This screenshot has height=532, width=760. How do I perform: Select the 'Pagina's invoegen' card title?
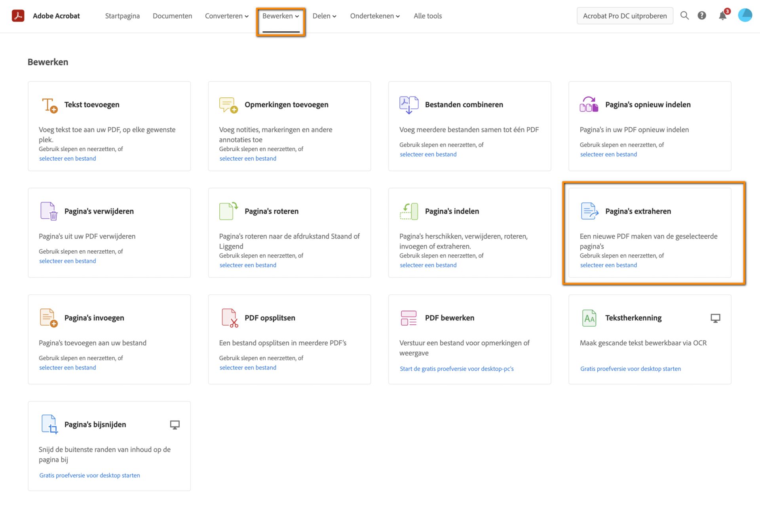94,318
